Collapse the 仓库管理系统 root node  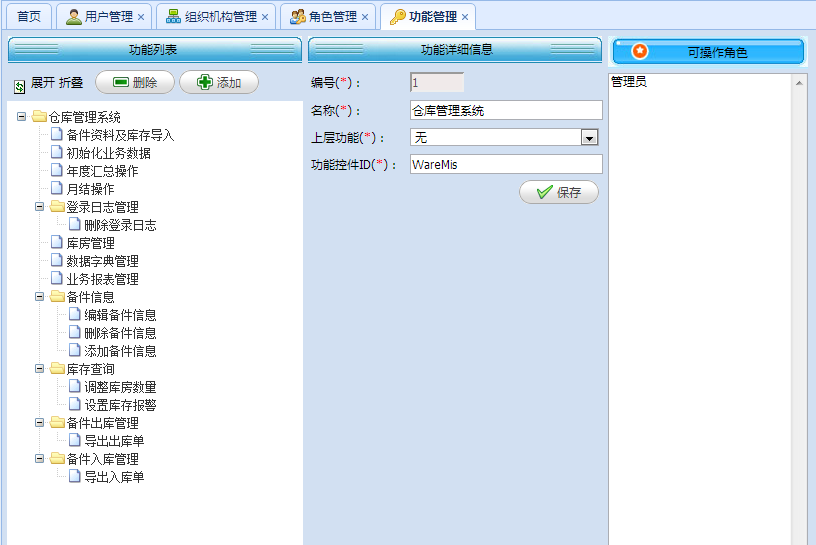(x=21, y=117)
